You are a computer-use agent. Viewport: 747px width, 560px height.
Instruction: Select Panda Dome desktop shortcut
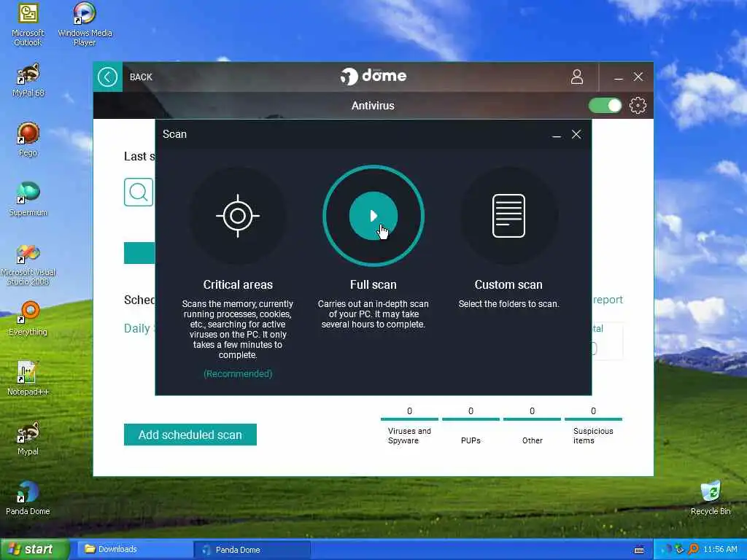pyautogui.click(x=28, y=498)
